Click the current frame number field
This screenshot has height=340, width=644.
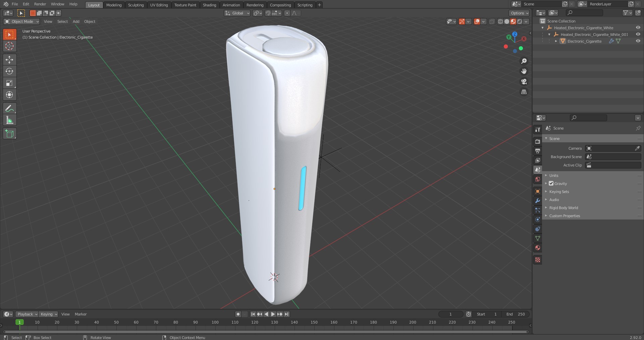(x=450, y=314)
